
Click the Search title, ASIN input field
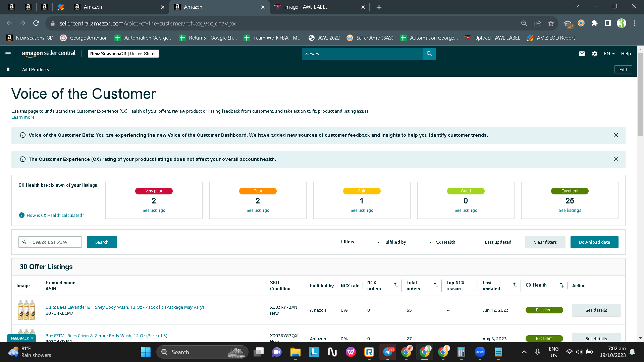[56, 242]
